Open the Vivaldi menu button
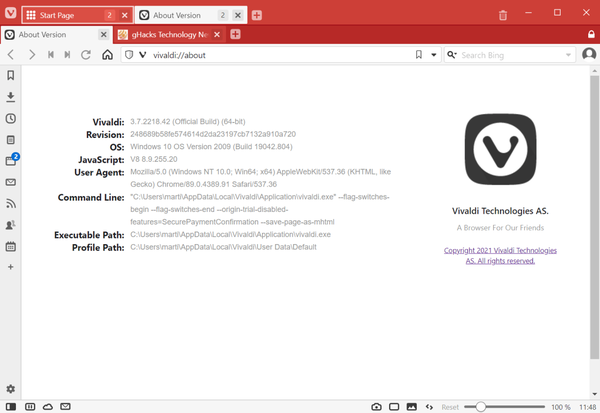The image size is (600, 413). point(11,13)
